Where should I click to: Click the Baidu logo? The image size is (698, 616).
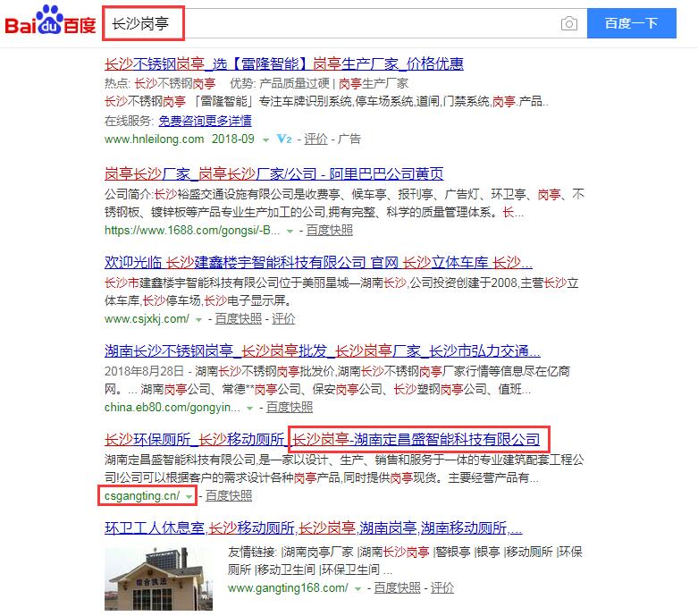point(51,24)
